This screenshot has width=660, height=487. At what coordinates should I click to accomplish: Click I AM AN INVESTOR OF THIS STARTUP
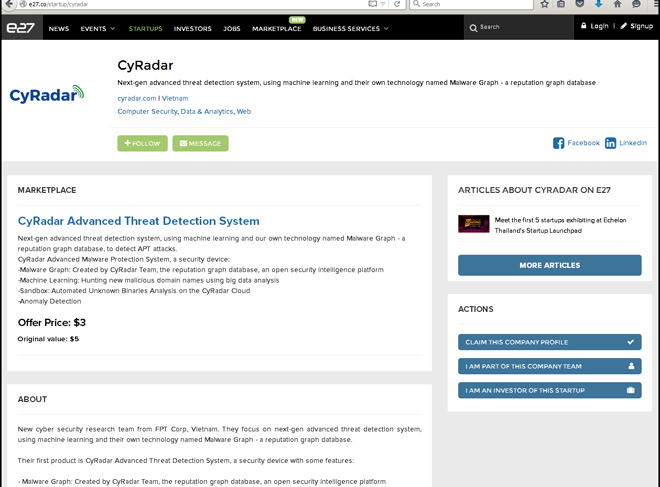point(550,390)
